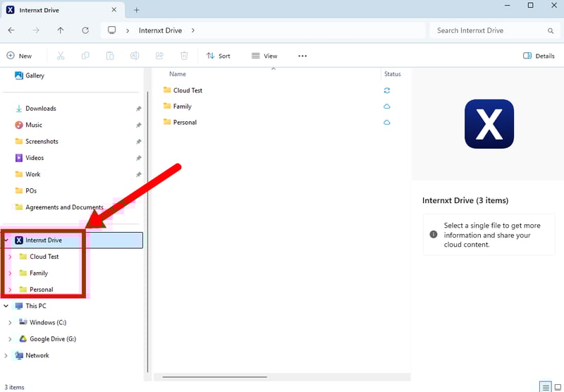
Task: Close the Internxt Drive tab
Action: 114,10
